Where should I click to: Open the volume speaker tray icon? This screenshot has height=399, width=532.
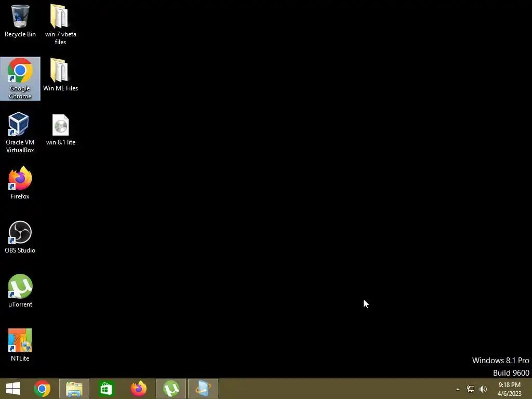pyautogui.click(x=483, y=389)
